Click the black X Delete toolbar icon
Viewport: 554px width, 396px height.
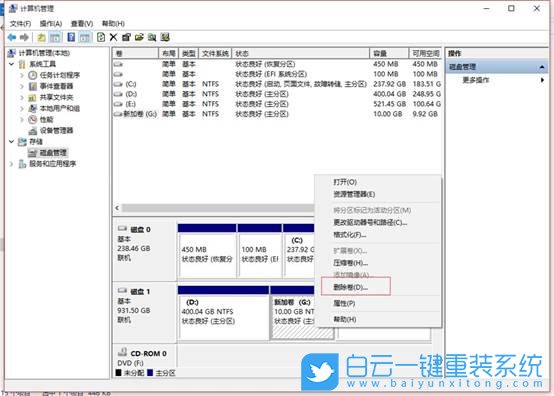(113, 37)
